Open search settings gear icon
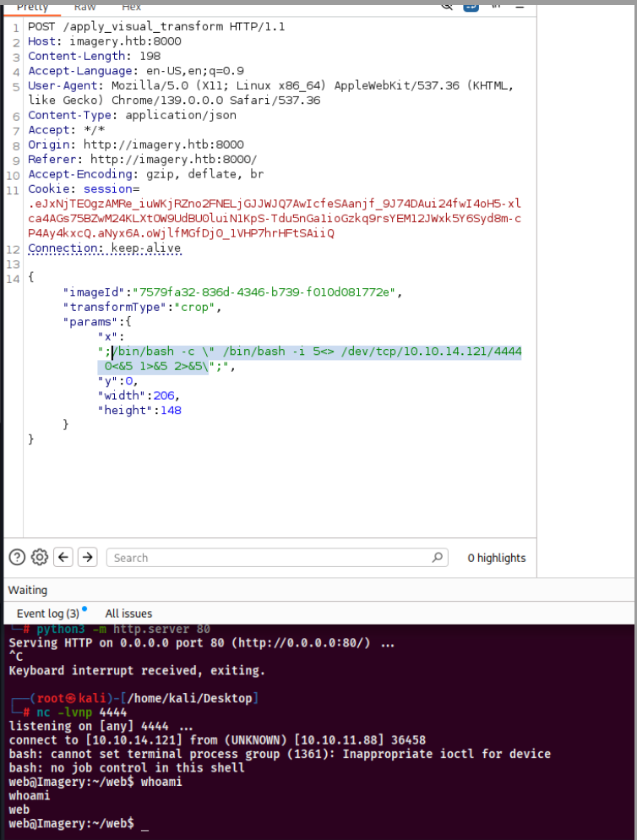The image size is (637, 840). point(39,557)
